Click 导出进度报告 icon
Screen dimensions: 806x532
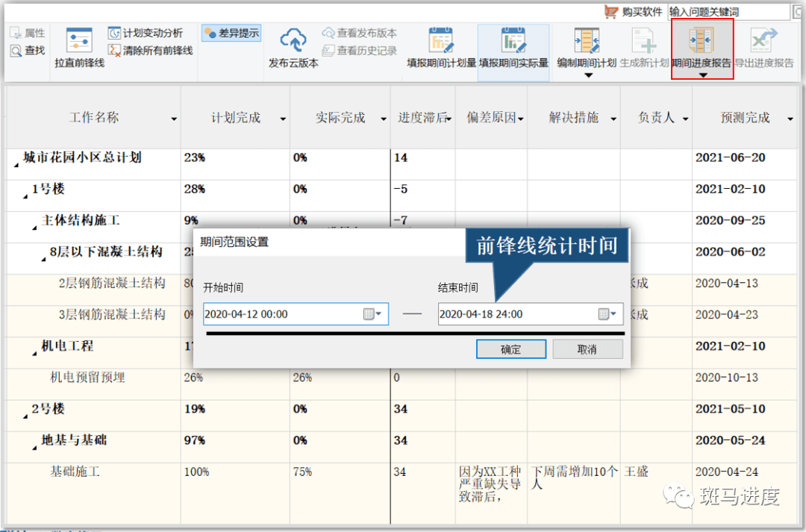tap(764, 40)
